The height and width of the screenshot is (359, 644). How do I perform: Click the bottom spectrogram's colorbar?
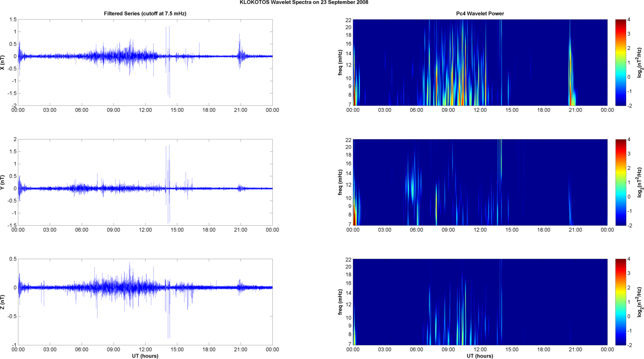coord(620,302)
